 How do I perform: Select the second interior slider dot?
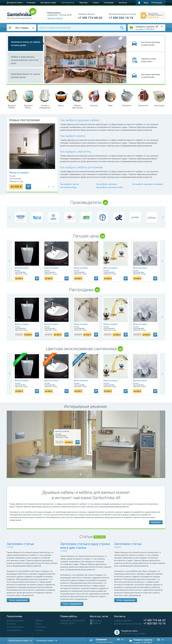coord(80,474)
